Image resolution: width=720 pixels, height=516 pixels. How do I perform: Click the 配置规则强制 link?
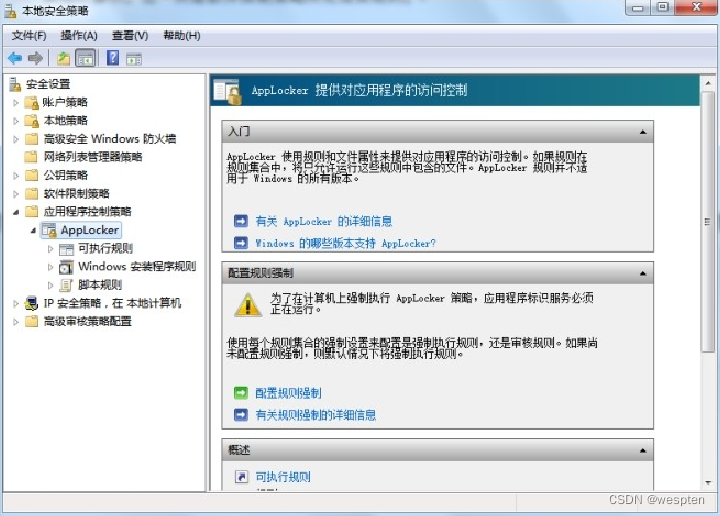click(288, 393)
